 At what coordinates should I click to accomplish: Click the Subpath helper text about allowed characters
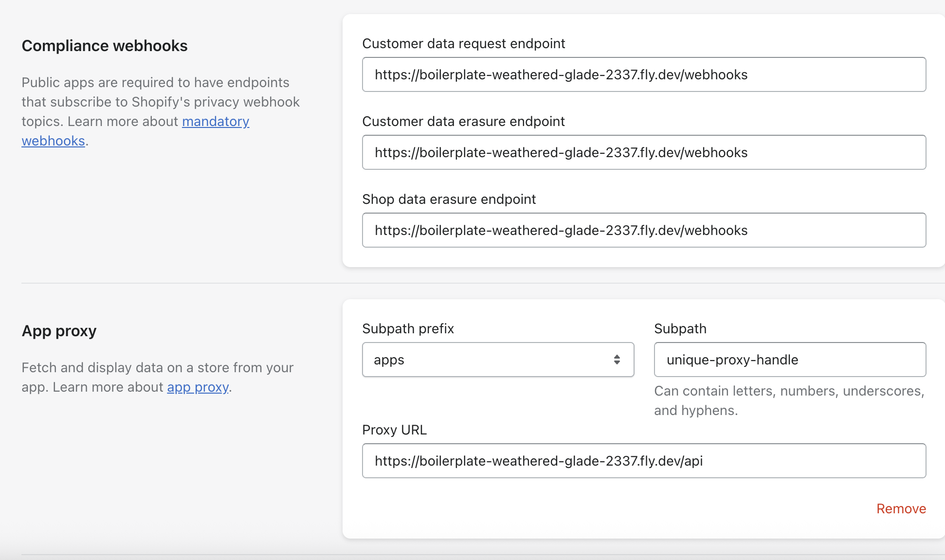[789, 401]
